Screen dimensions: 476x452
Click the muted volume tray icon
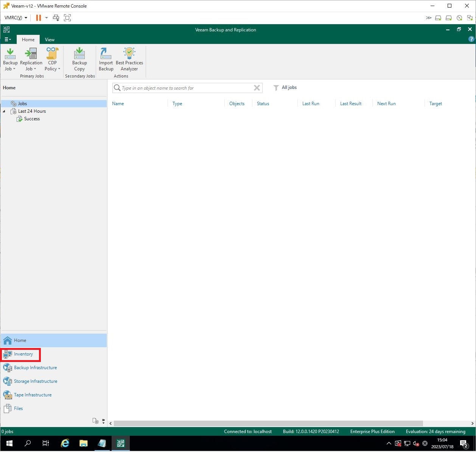[x=416, y=443]
